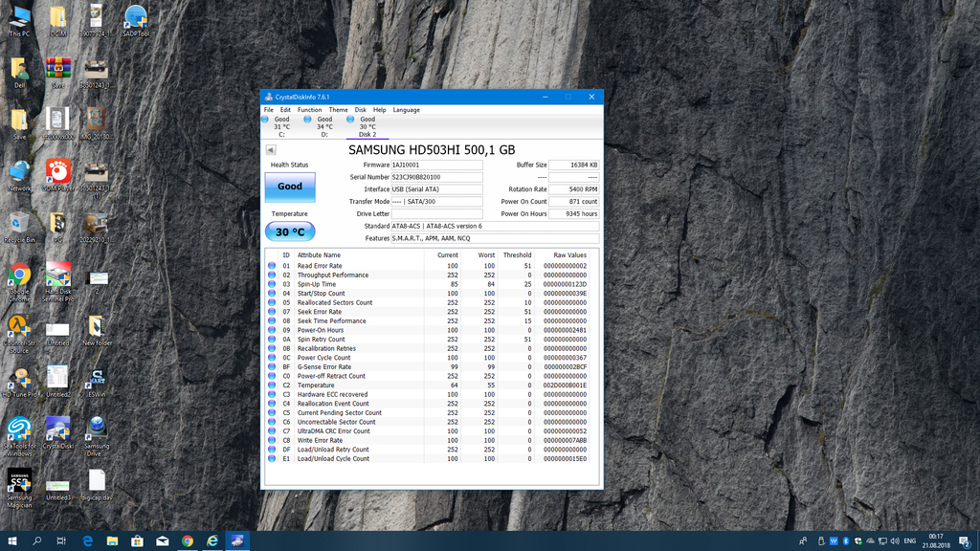Image resolution: width=980 pixels, height=551 pixels.
Task: Open Samsung Magician desktop icon
Action: [x=19, y=483]
